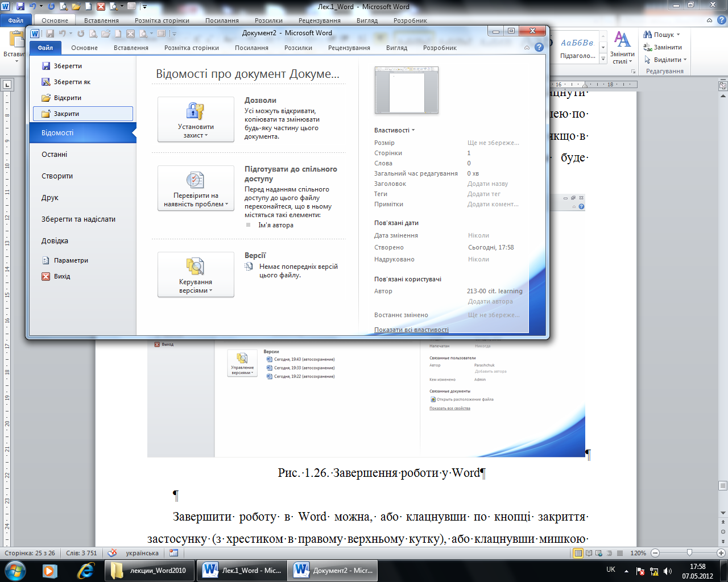This screenshot has width=728, height=582.
Task: Click Save icon in Документ2 quick access toolbar
Action: pyautogui.click(x=50, y=34)
